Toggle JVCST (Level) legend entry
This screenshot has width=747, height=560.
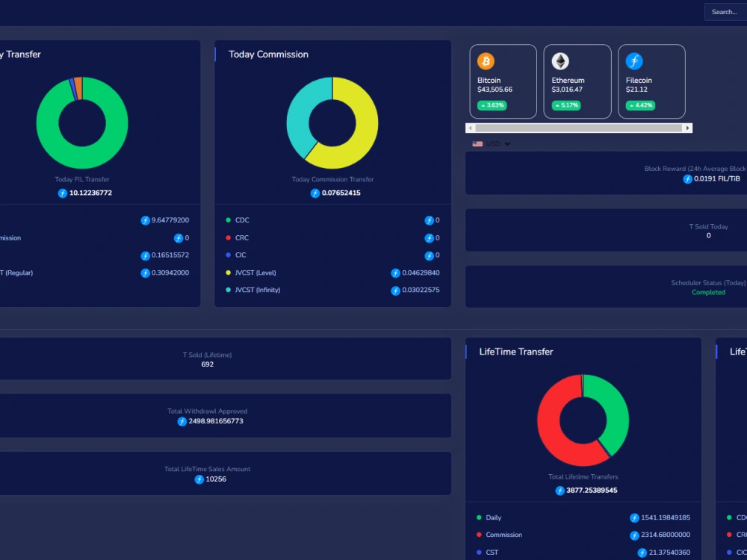250,273
